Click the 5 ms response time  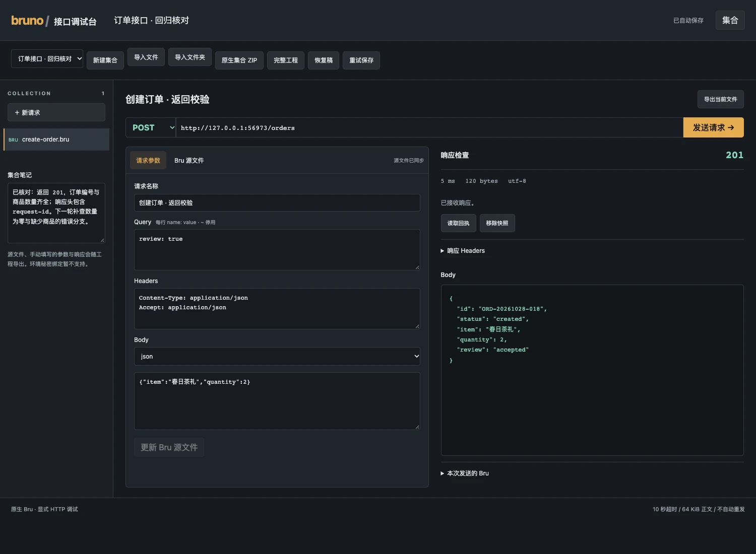click(448, 181)
